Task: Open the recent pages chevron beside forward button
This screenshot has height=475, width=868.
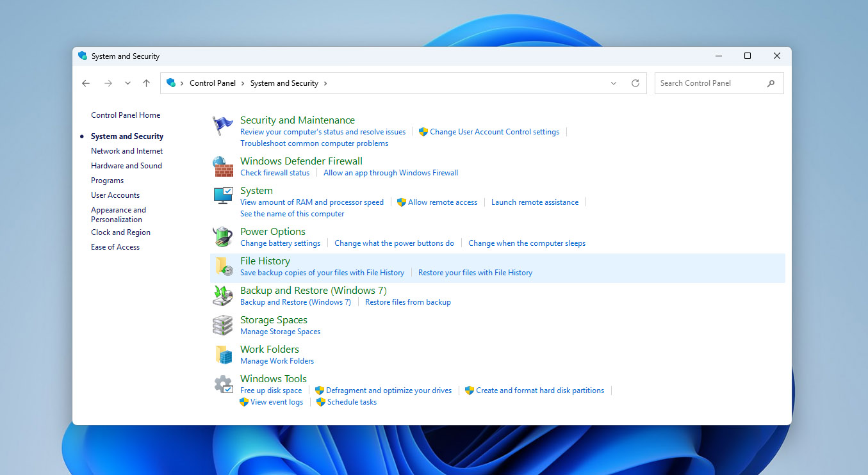Action: click(x=127, y=83)
